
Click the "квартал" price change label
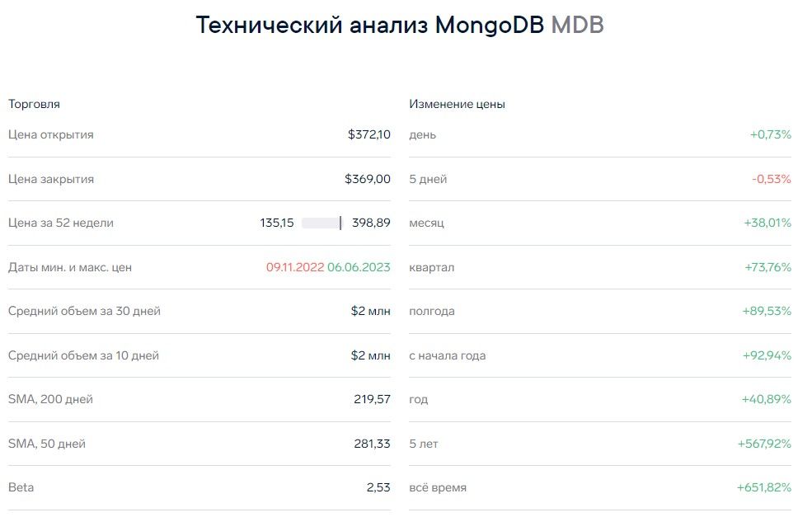pos(431,267)
